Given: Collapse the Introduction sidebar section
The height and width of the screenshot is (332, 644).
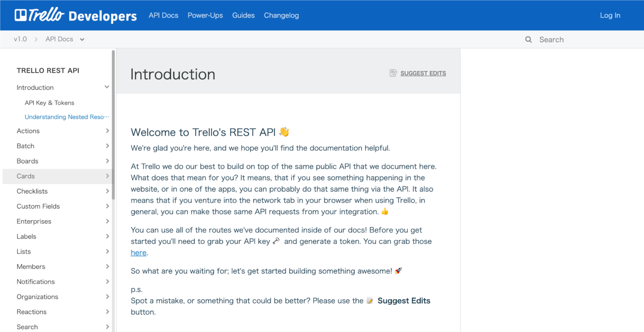Looking at the screenshot, I should click(x=107, y=87).
